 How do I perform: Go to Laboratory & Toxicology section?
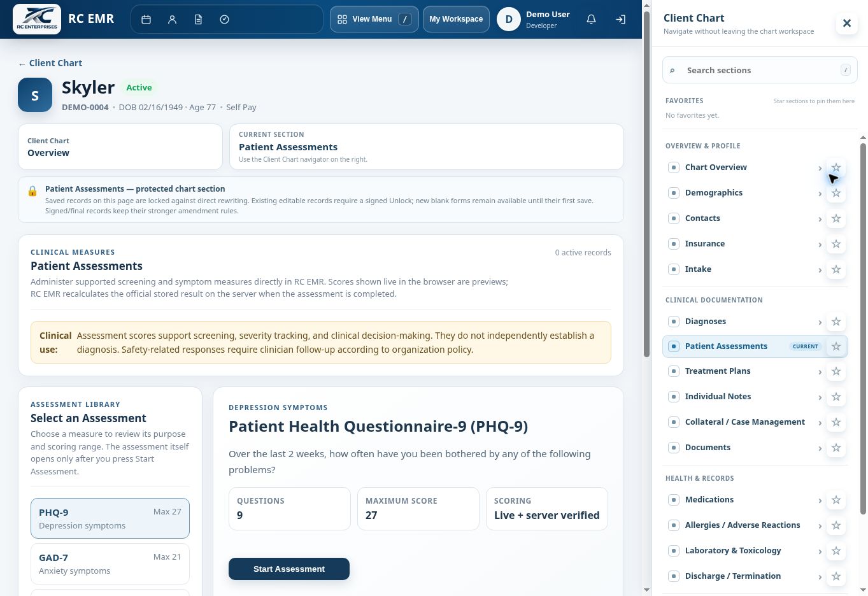(x=744, y=551)
